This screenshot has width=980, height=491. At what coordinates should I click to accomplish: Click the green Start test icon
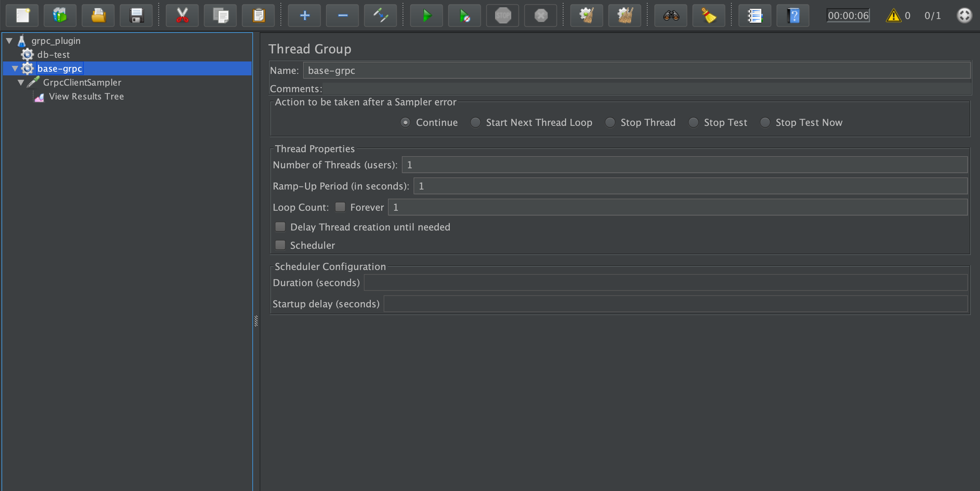coord(426,16)
